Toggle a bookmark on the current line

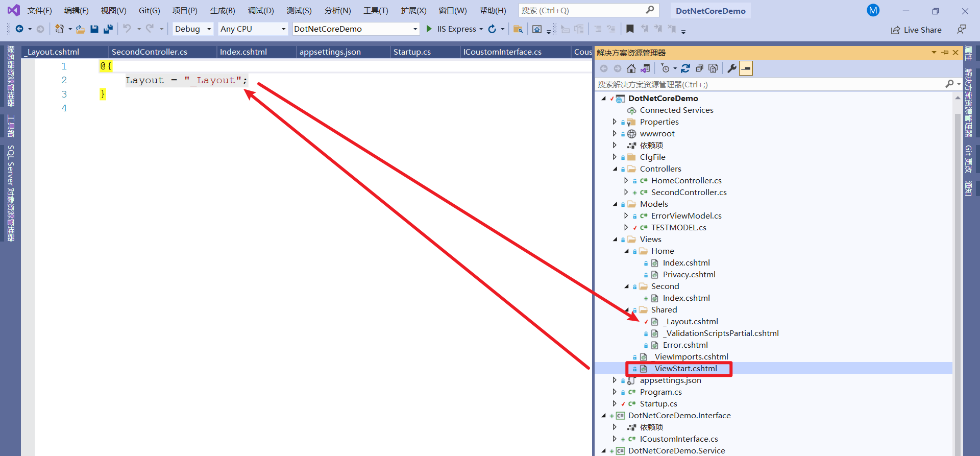(x=630, y=29)
